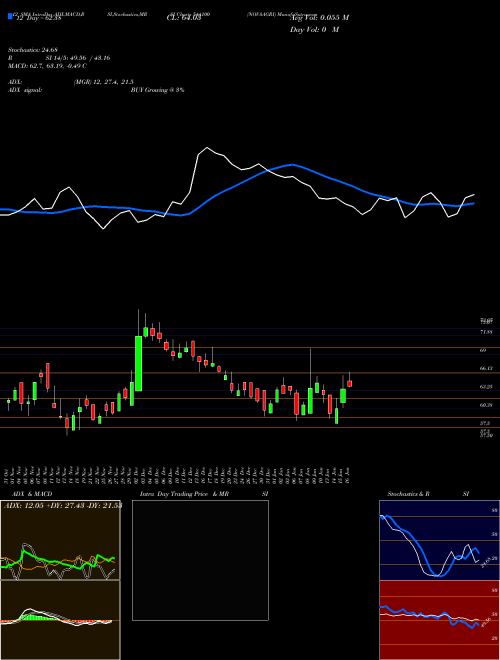Select the 'Stochastics: 24.68' reading
Image resolution: width=500 pixels, height=660 pixels.
(32, 51)
